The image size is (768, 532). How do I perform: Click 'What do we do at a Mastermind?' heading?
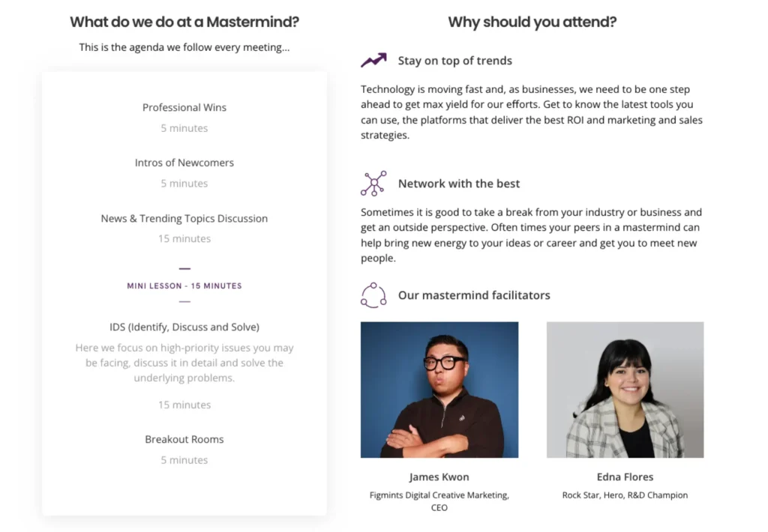click(184, 22)
